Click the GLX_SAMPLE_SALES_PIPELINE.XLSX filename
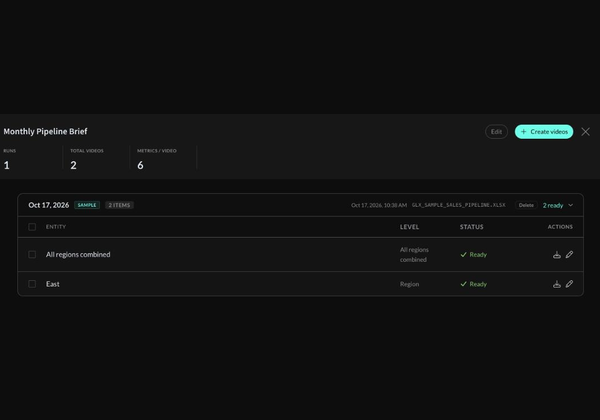600x420 pixels. tap(458, 205)
